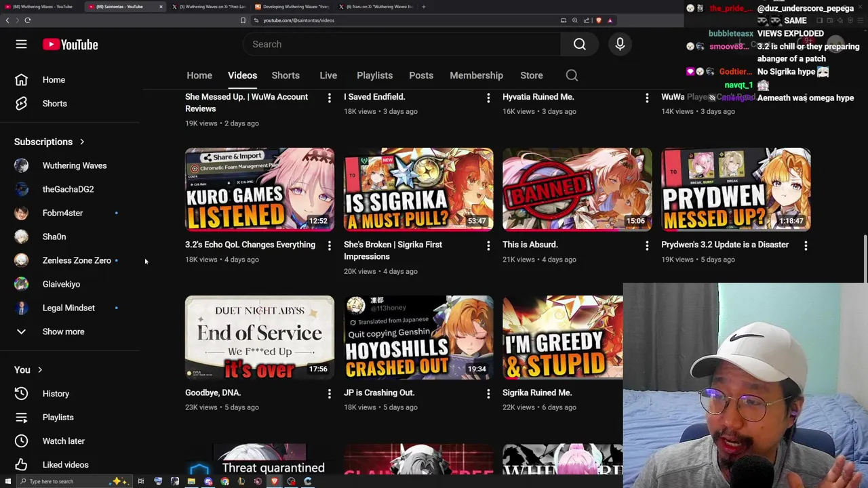Screen dimensions: 868x488
Task: Open a new browser tab with plus button
Action: pyautogui.click(x=423, y=7)
